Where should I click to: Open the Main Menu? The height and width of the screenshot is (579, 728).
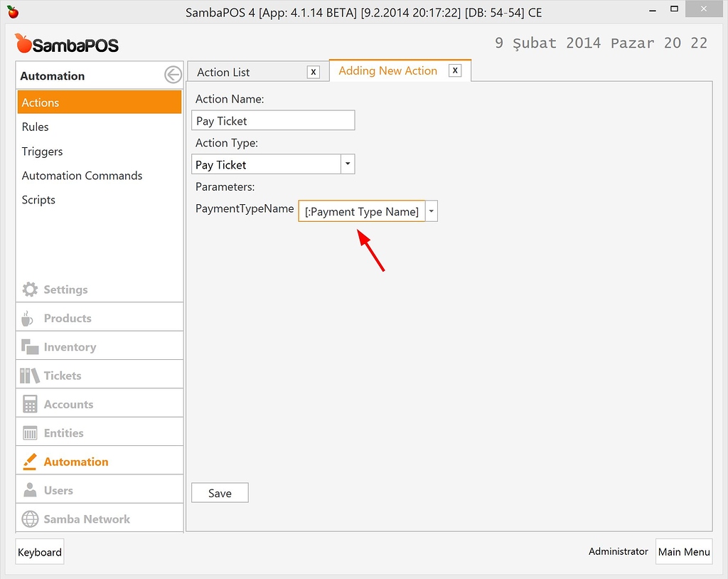click(683, 551)
